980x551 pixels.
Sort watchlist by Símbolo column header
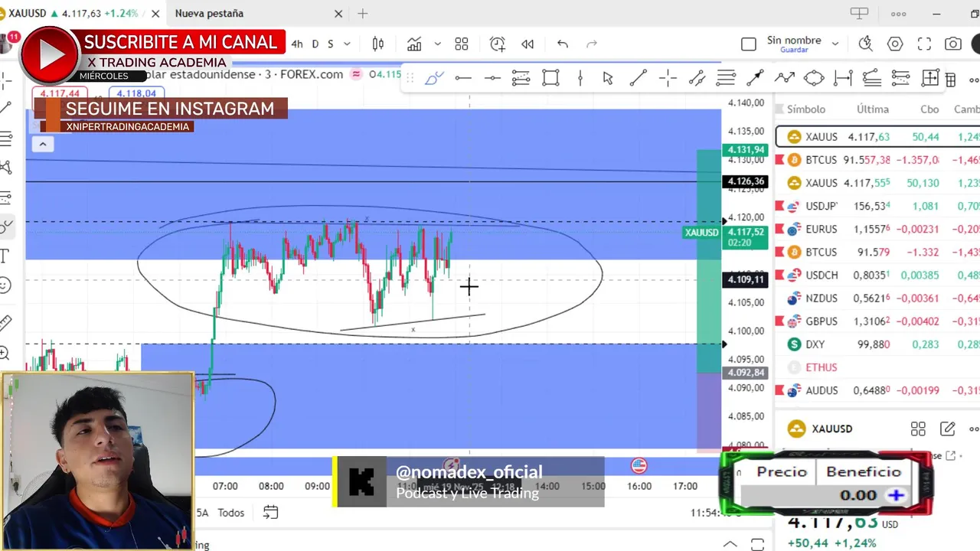[x=806, y=109]
